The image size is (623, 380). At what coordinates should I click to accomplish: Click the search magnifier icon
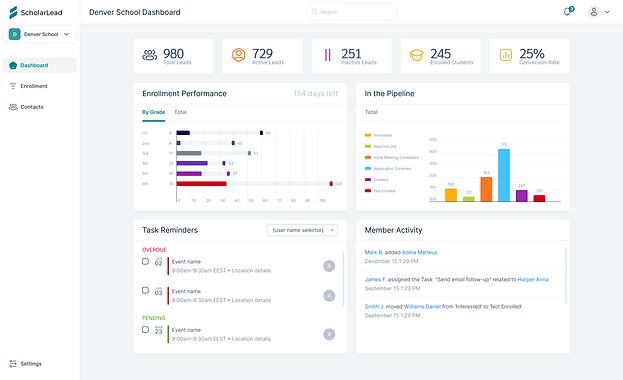314,12
